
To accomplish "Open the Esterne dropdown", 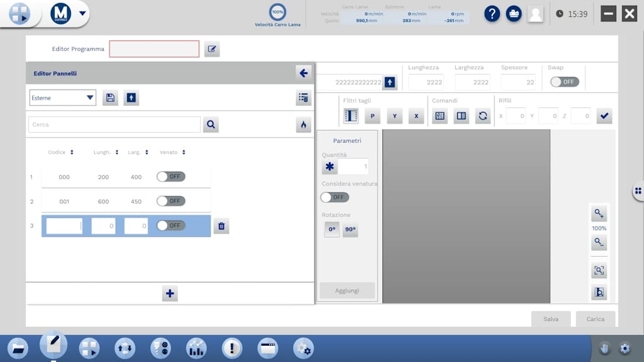I will pos(62,98).
